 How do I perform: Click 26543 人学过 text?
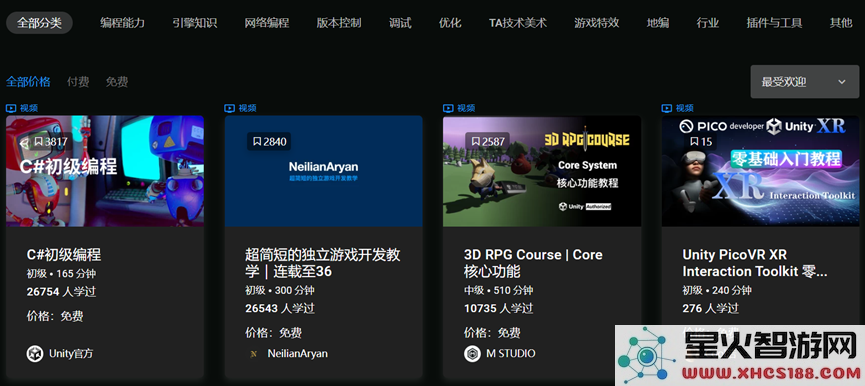point(280,308)
